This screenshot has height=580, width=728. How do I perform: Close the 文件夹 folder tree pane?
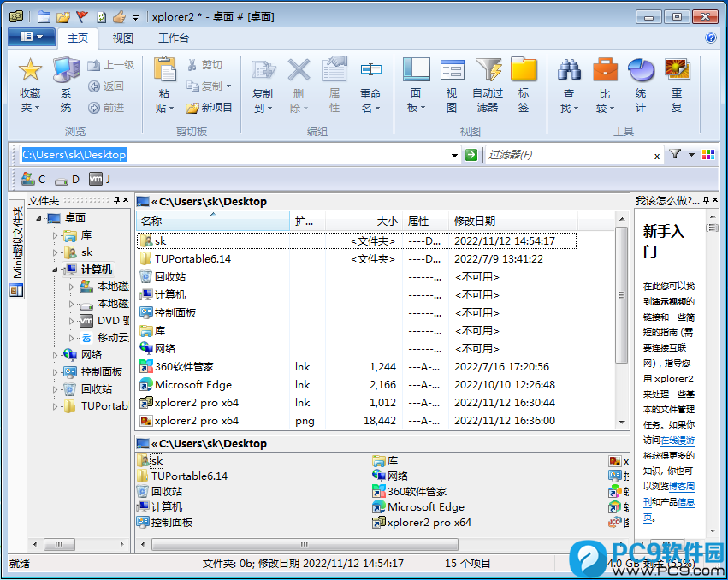tap(126, 200)
